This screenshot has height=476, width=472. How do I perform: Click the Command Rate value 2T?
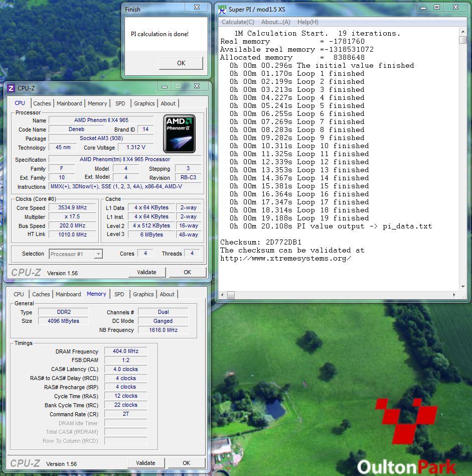pyautogui.click(x=125, y=414)
